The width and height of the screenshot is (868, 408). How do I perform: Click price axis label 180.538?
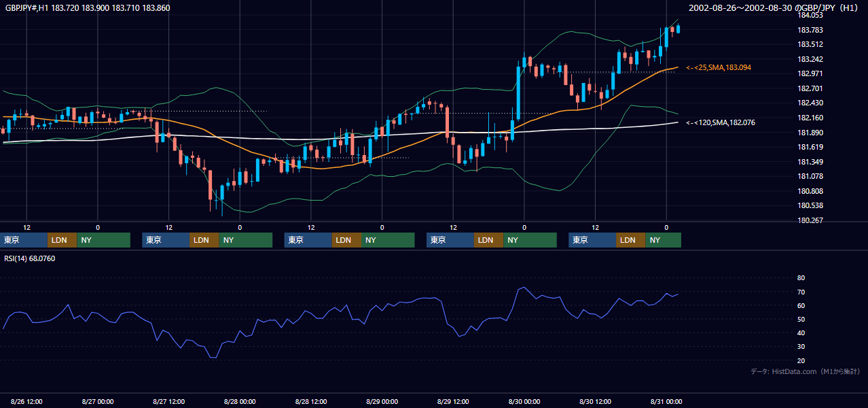pyautogui.click(x=810, y=205)
